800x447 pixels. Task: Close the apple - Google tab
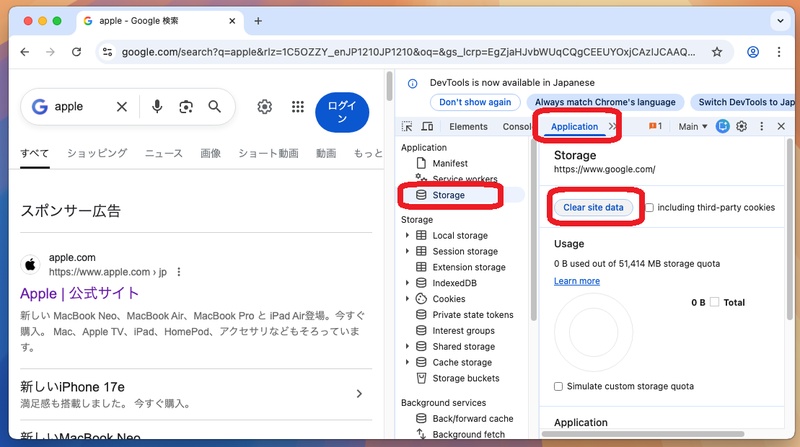pos(232,21)
